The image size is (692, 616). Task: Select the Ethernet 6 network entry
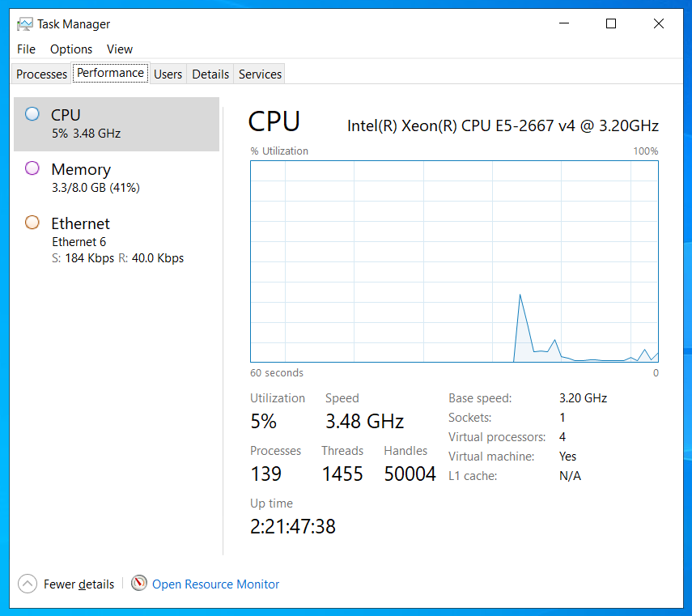tap(117, 240)
